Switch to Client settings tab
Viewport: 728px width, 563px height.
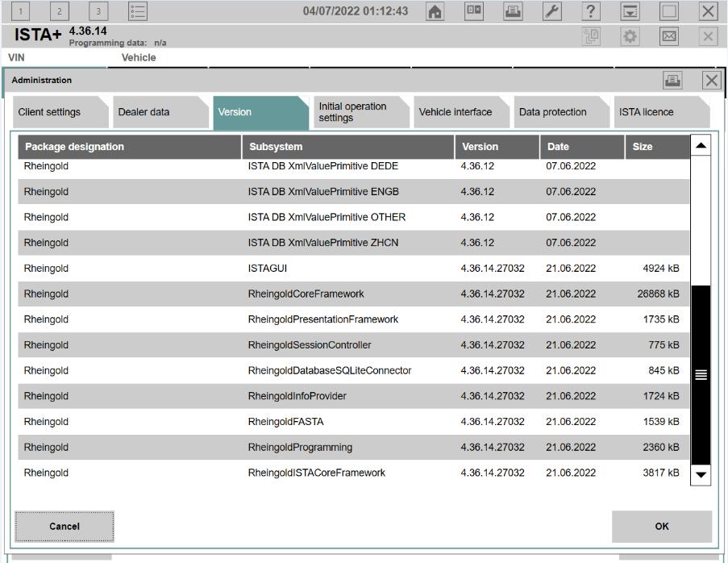pos(60,112)
